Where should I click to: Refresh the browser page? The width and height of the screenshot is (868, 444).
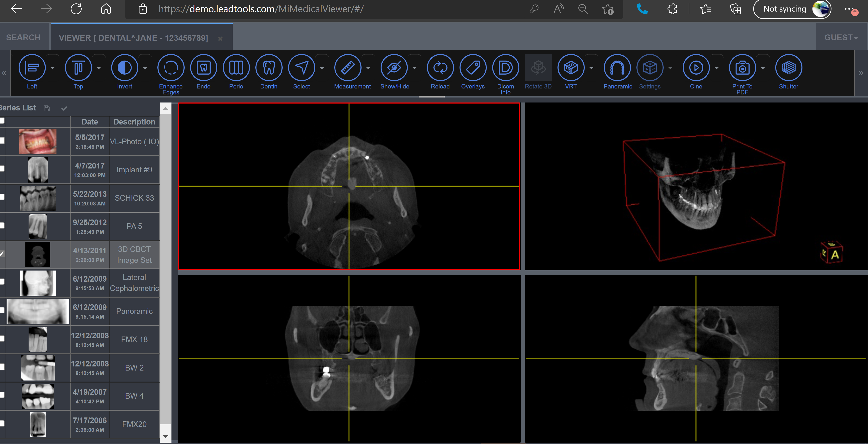tap(76, 9)
